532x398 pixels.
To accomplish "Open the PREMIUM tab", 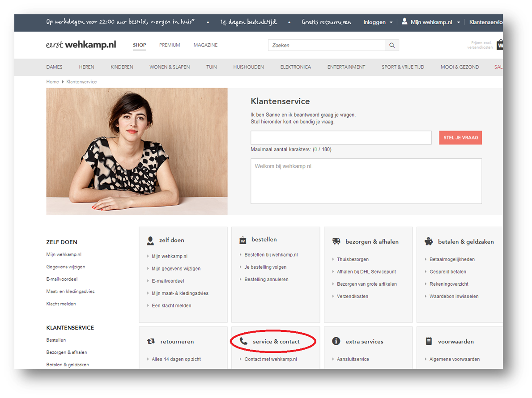I will point(170,45).
